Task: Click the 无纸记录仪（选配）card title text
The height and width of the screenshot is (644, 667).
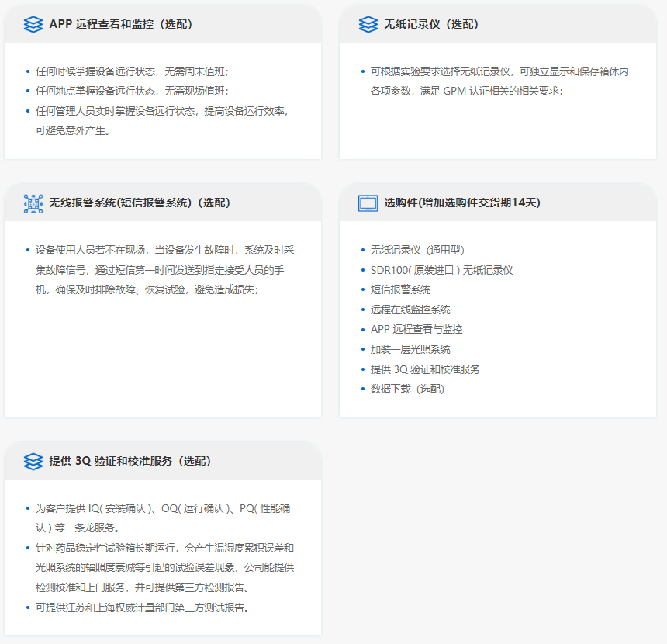Action: point(431,24)
